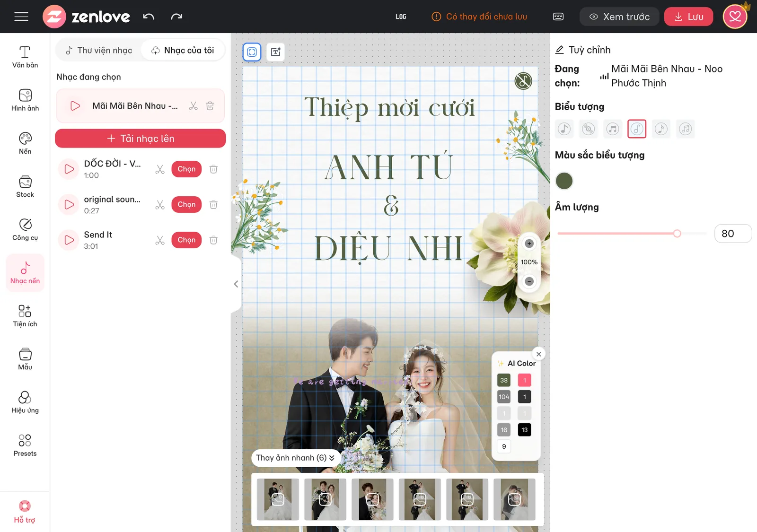Open Tiện ích utilities panel

click(x=25, y=316)
